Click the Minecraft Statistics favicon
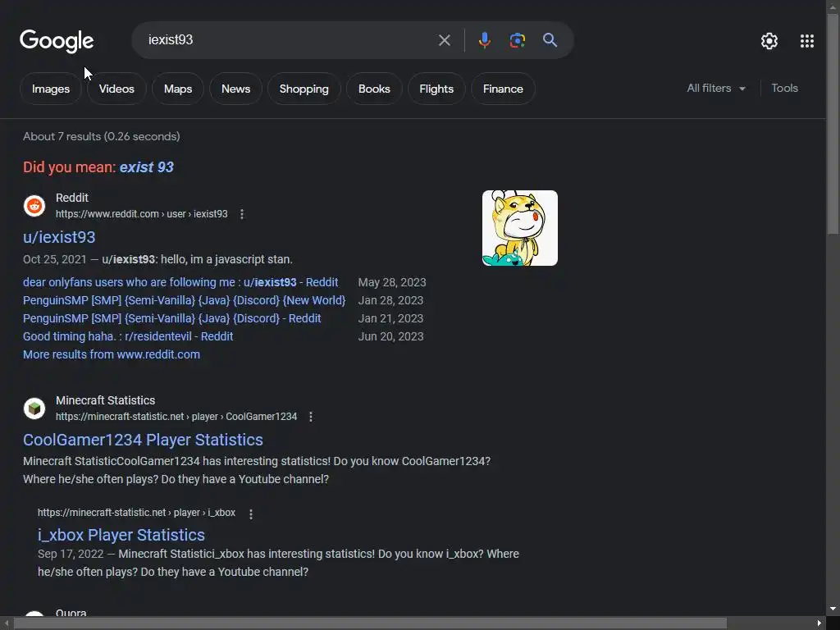Image resolution: width=840 pixels, height=630 pixels. coord(34,409)
